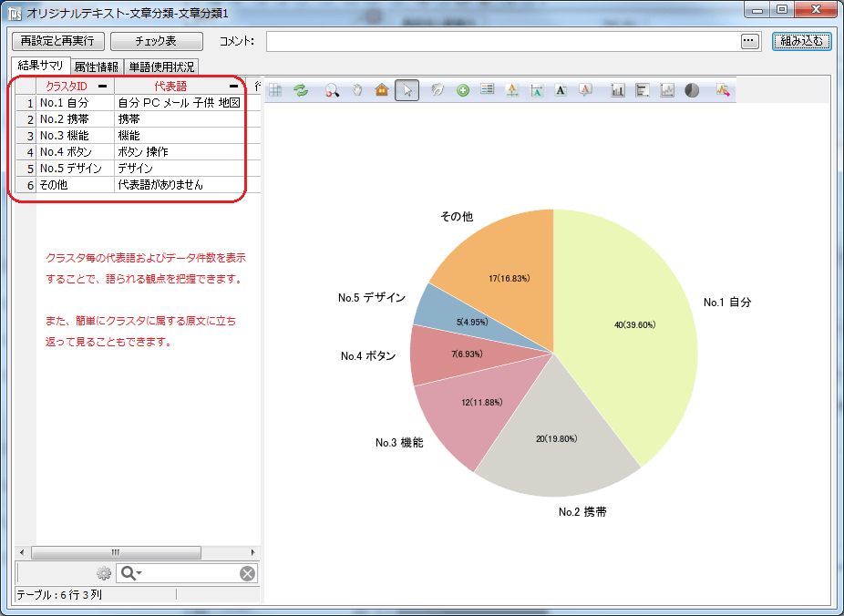Collapse the 代表語 column with its minus toggle
The image size is (844, 616).
[x=235, y=84]
